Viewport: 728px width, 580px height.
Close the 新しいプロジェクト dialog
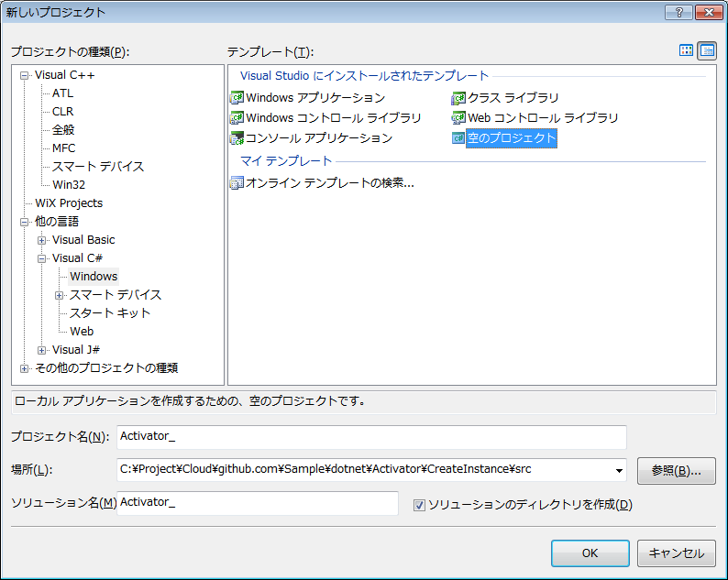coord(709,13)
